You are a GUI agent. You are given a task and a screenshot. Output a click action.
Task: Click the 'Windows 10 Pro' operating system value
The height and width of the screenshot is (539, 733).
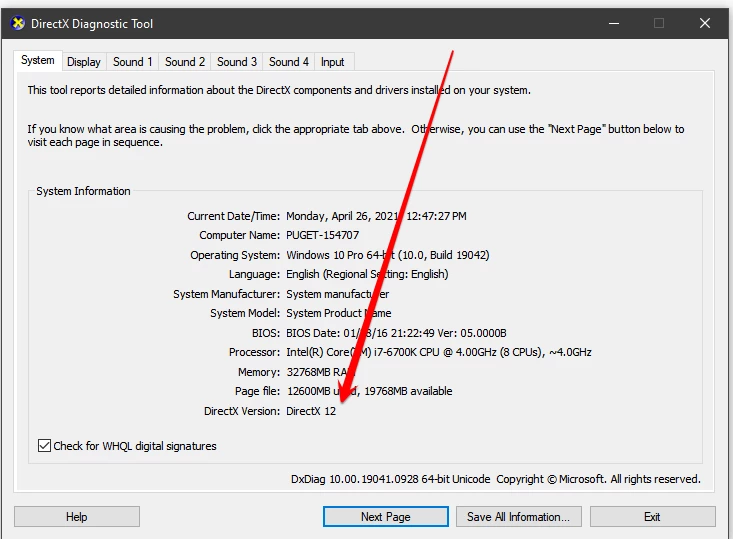pos(388,255)
